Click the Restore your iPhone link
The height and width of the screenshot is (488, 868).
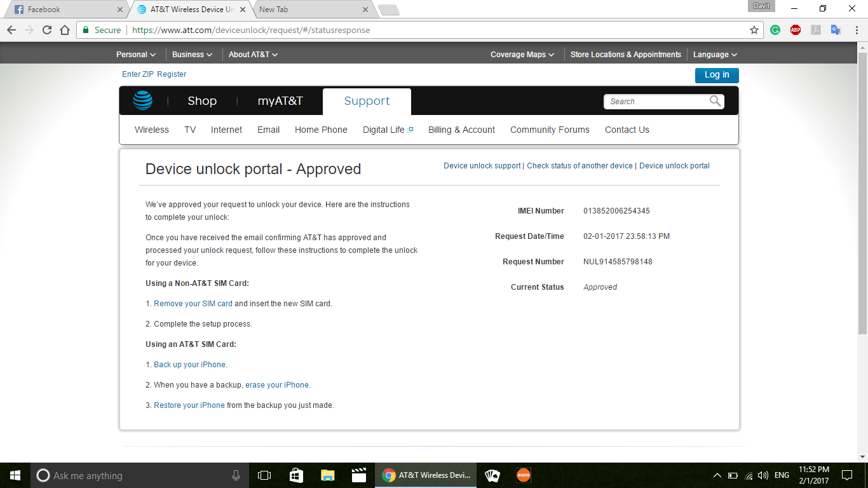[x=189, y=405]
